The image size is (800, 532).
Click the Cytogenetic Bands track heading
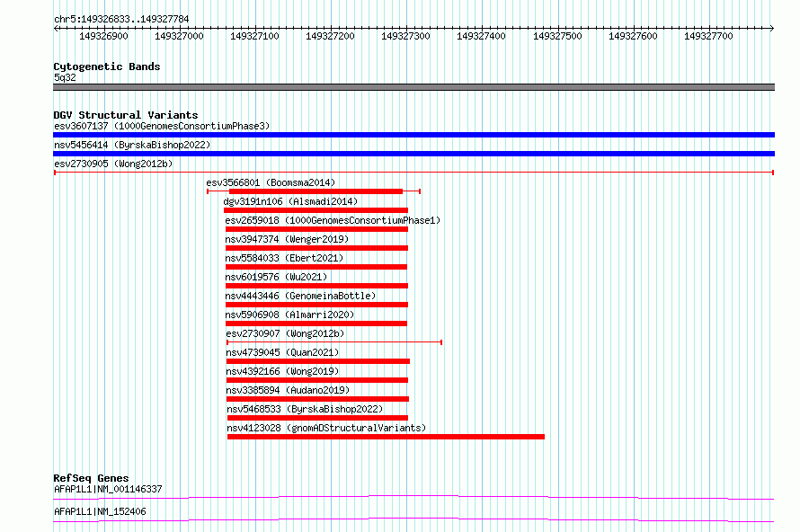point(107,66)
